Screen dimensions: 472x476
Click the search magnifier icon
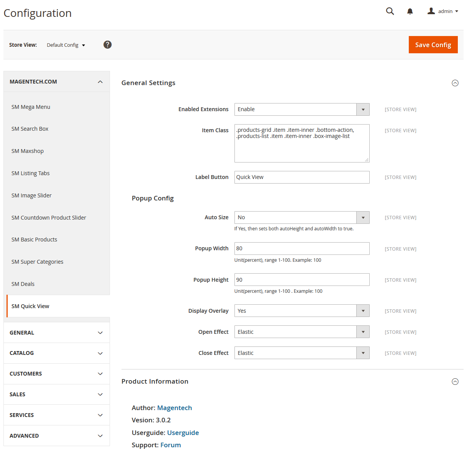pos(390,11)
